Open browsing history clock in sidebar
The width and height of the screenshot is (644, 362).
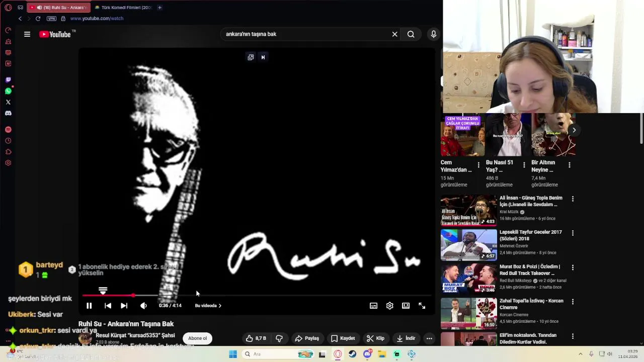(8, 141)
